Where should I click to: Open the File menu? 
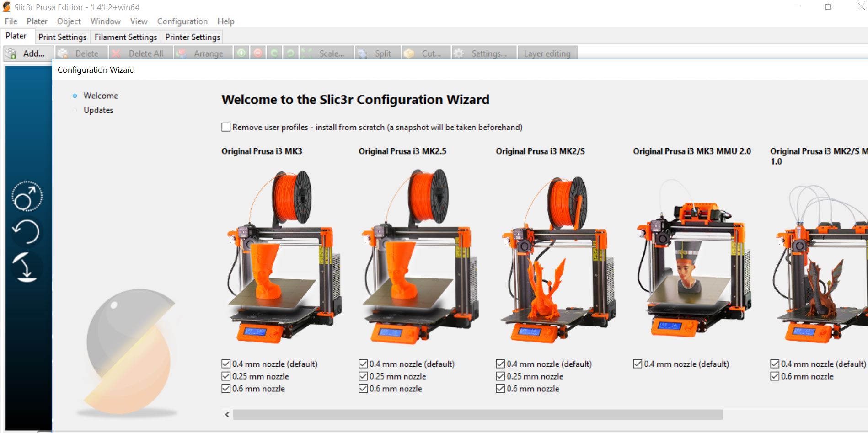tap(11, 21)
